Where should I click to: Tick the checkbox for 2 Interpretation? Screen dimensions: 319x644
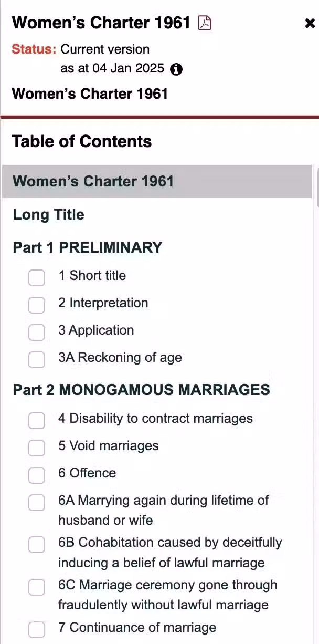pos(37,305)
